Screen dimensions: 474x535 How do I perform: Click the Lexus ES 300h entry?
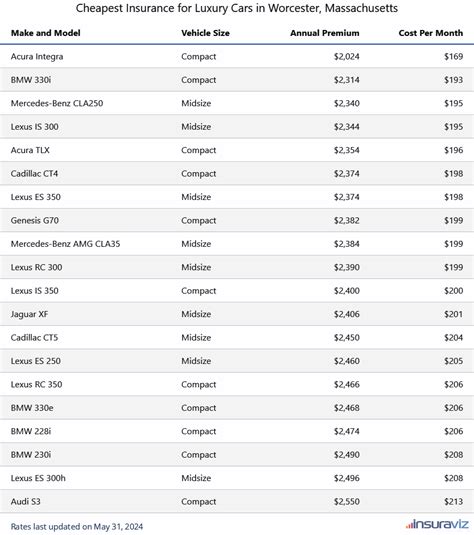click(x=38, y=478)
